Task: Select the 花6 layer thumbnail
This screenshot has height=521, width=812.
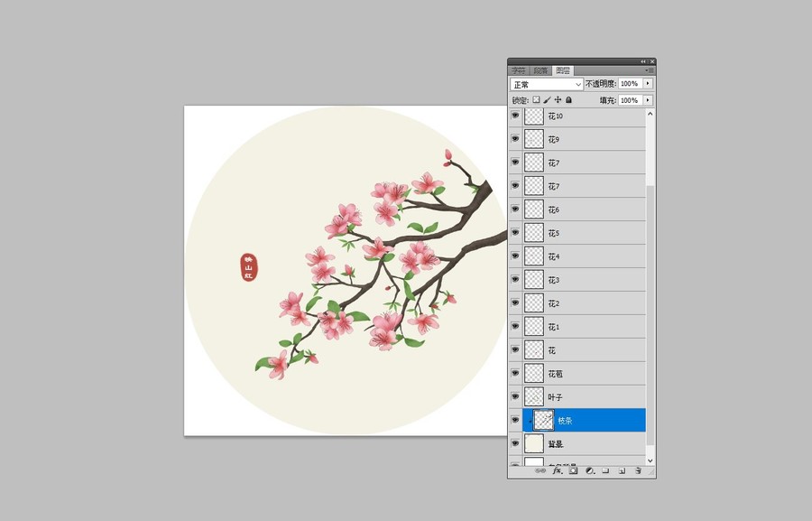Action: pos(534,209)
